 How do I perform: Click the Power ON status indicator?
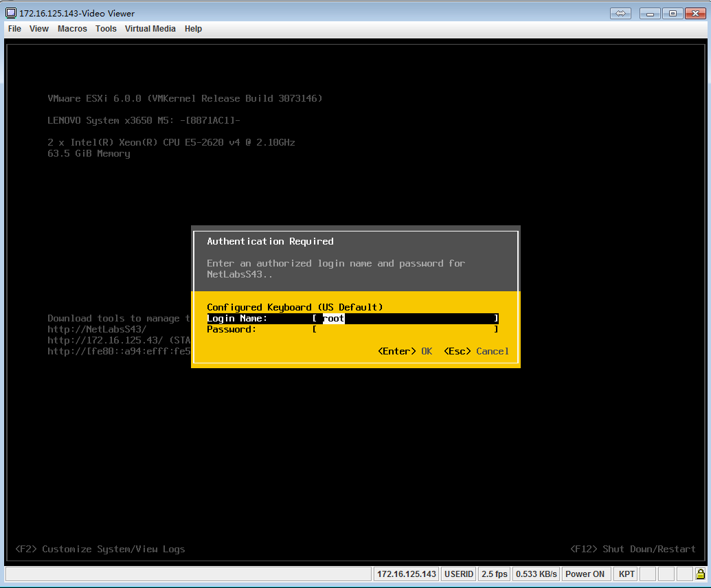(585, 574)
